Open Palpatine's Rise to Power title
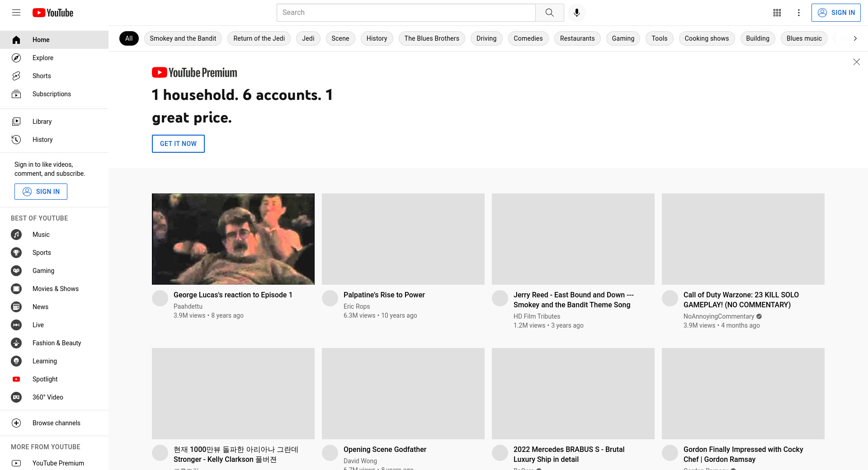Viewport: 868px width, 470px height. 384,295
